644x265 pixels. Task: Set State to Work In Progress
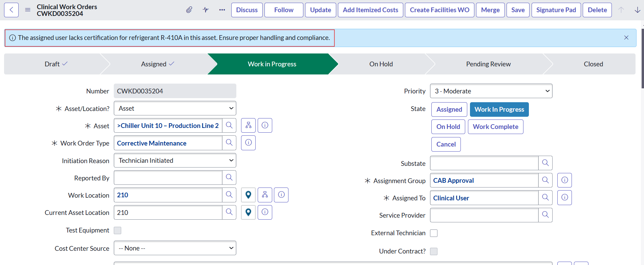pos(499,109)
